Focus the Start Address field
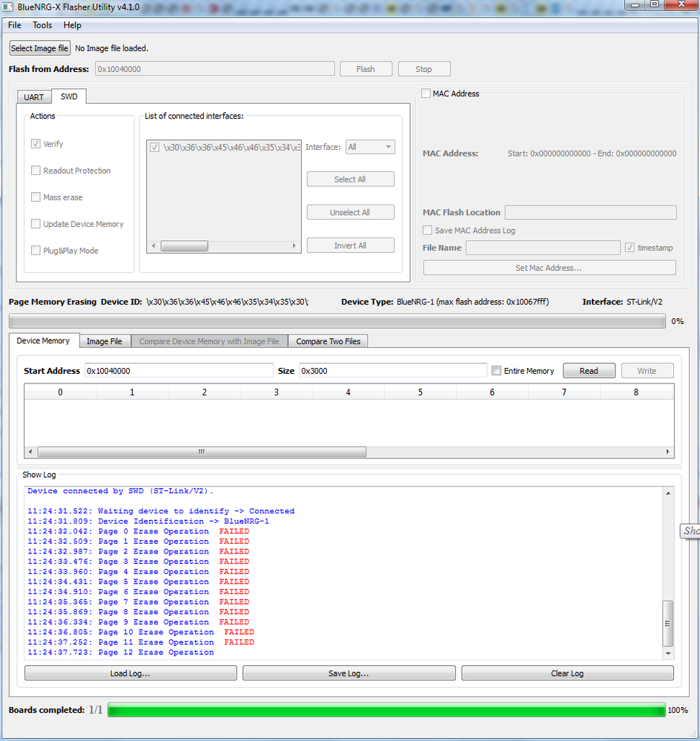This screenshot has height=741, width=700. (x=179, y=371)
